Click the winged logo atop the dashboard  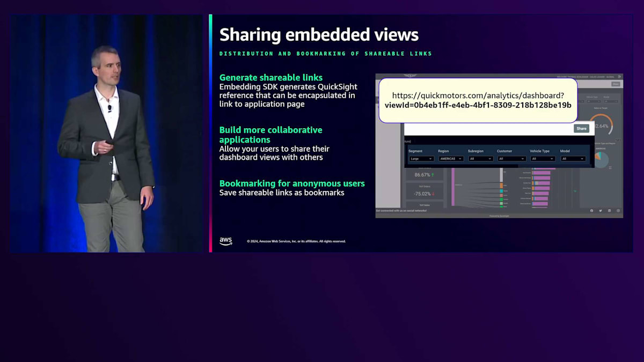[411, 76]
